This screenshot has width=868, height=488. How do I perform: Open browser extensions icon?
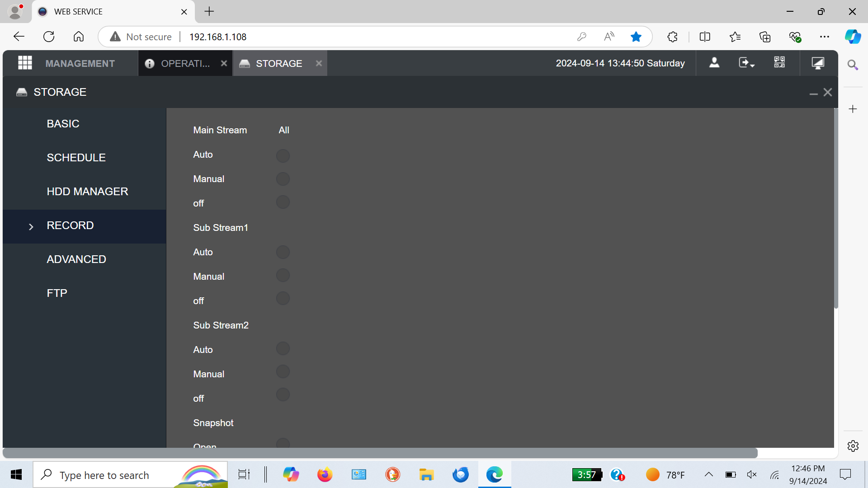tap(672, 37)
